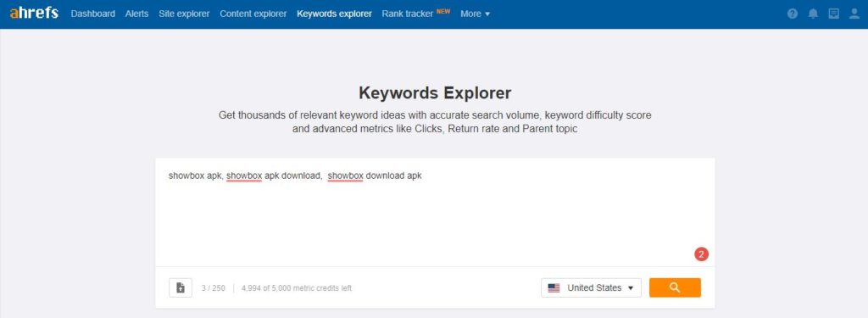Open the notifications bell icon
868x318 pixels.
tap(813, 14)
